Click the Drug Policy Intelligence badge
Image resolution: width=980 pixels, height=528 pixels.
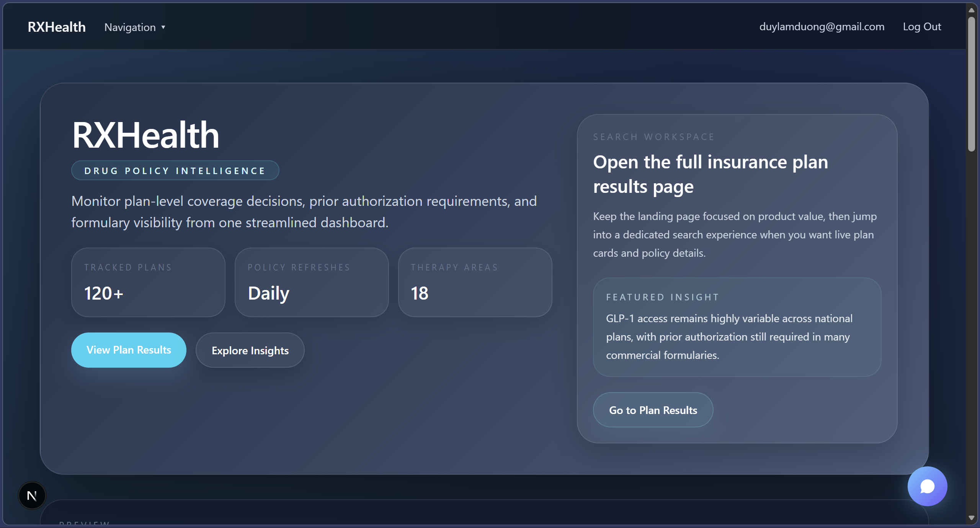(x=175, y=171)
